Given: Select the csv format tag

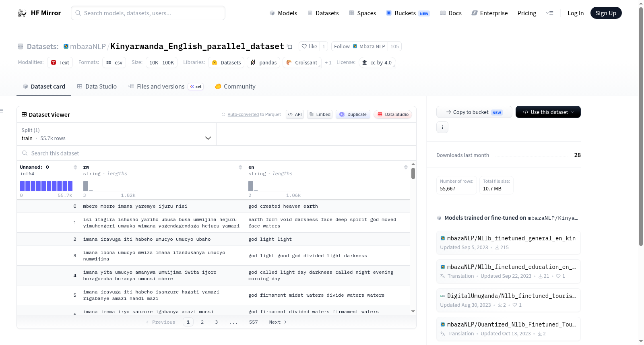Looking at the screenshot, I should 114,62.
